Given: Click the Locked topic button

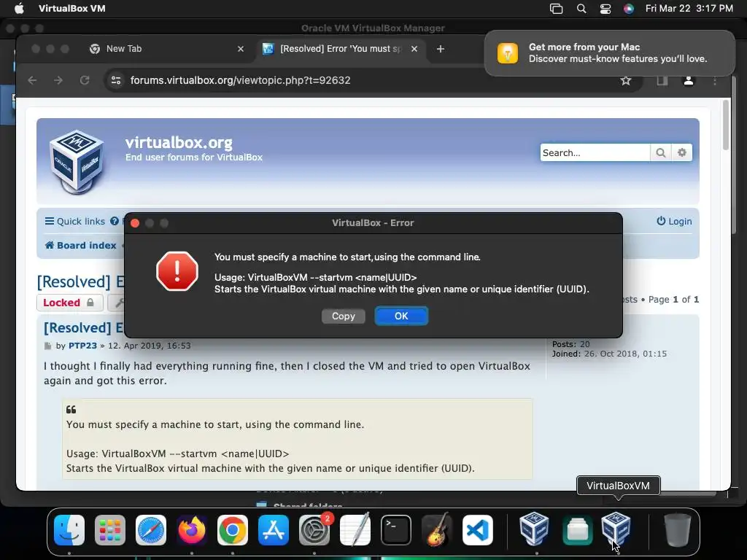Looking at the screenshot, I should click(x=69, y=303).
